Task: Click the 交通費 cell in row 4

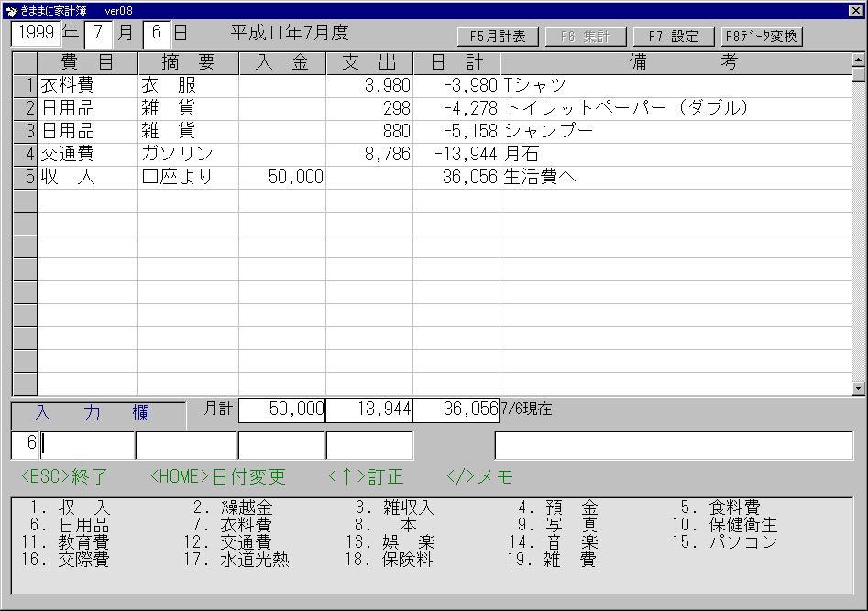Action: coord(87,155)
